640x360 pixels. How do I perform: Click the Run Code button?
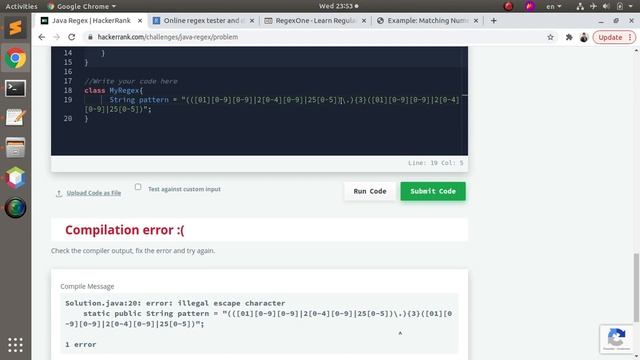[370, 191]
